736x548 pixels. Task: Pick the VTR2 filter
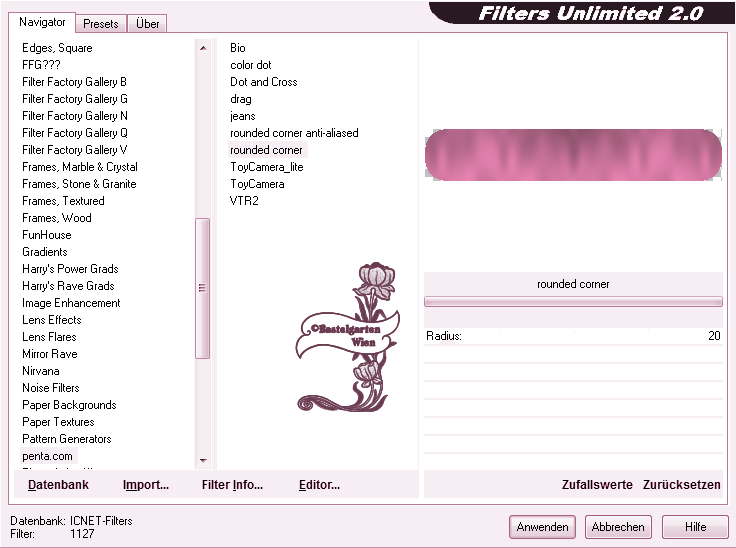click(x=244, y=201)
